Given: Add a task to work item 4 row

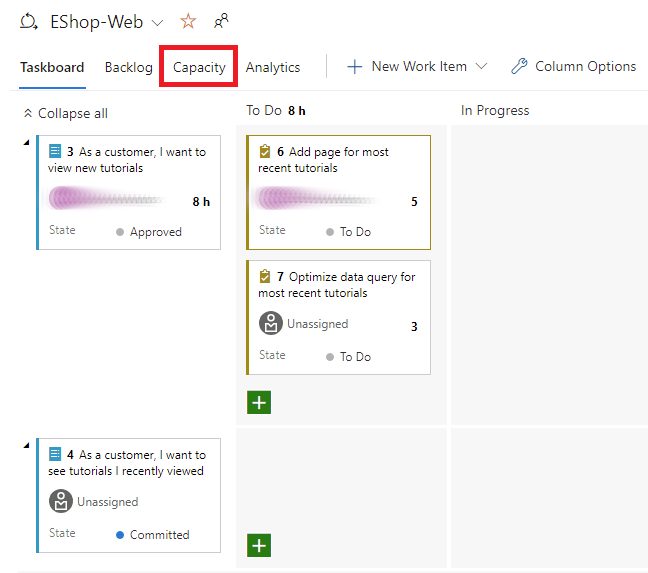Looking at the screenshot, I should [259, 545].
